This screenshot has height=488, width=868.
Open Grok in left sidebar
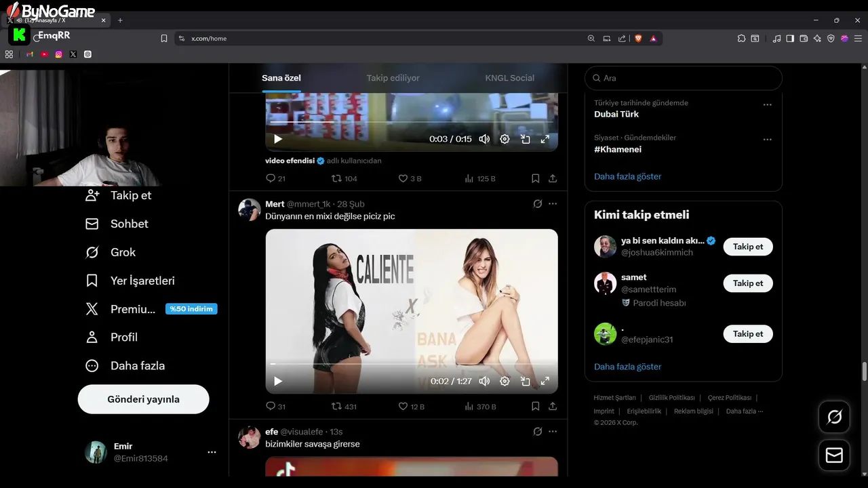(x=111, y=252)
